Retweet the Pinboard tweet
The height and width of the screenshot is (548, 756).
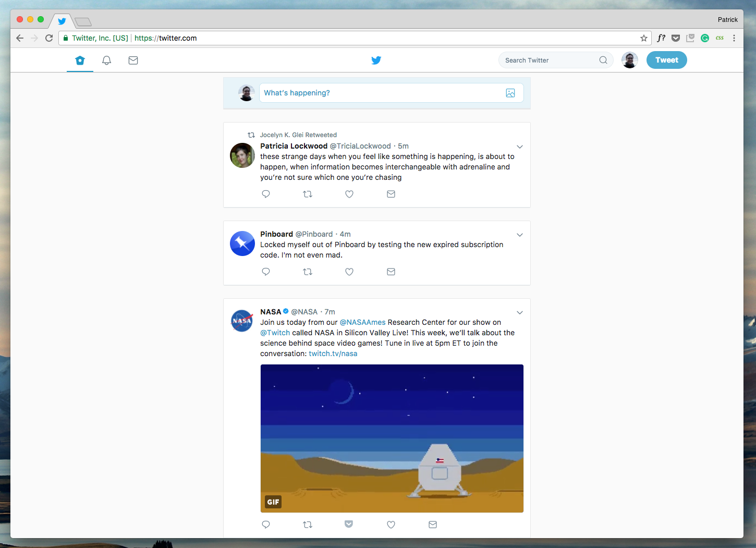click(x=308, y=272)
